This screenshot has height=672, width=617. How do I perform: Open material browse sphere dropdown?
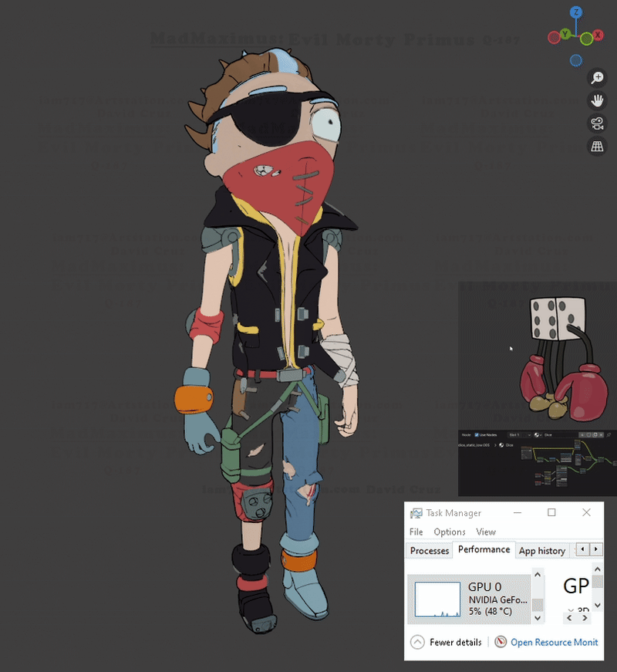[x=538, y=435]
